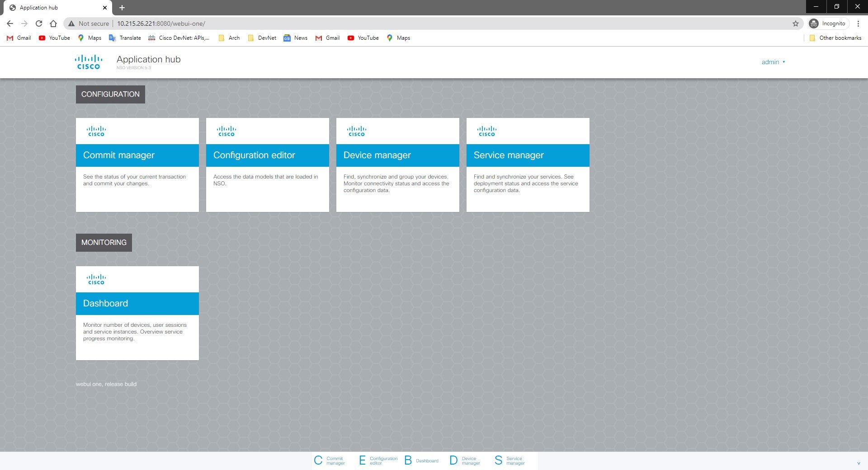The height and width of the screenshot is (470, 868).
Task: Open a new browser tab
Action: point(122,8)
